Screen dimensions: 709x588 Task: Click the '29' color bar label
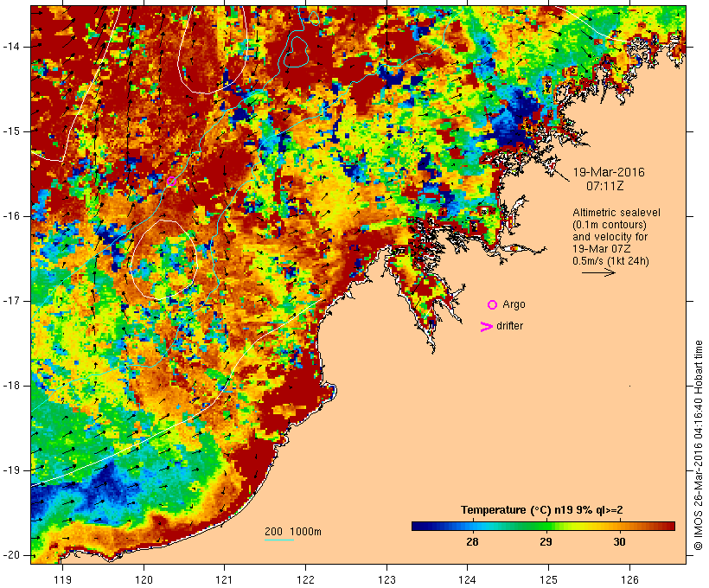point(546,542)
